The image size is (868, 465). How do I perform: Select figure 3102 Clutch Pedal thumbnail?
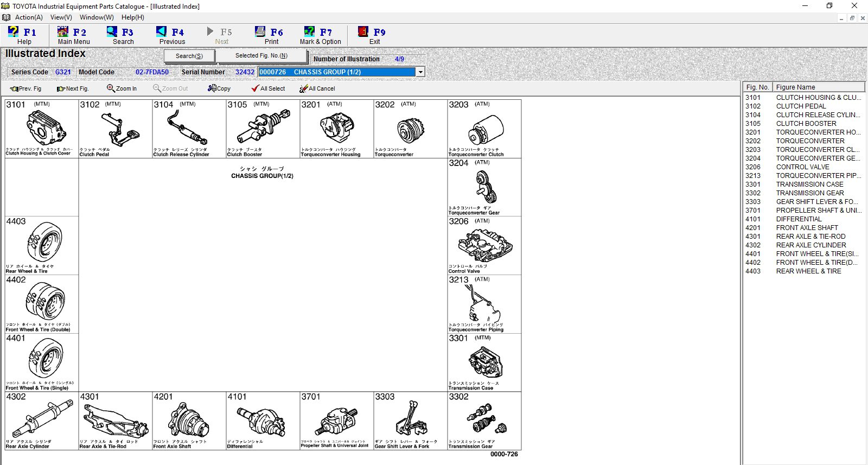116,129
